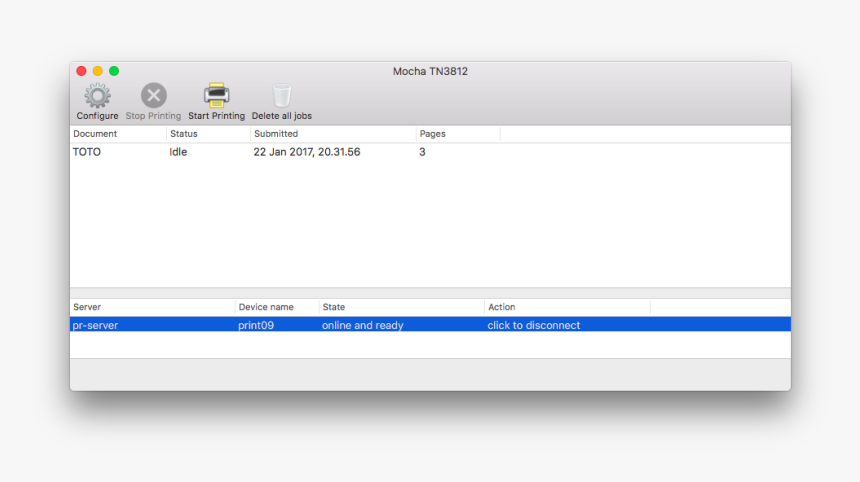Sort by the Submitted column header
This screenshot has width=860, height=482.
click(333, 134)
